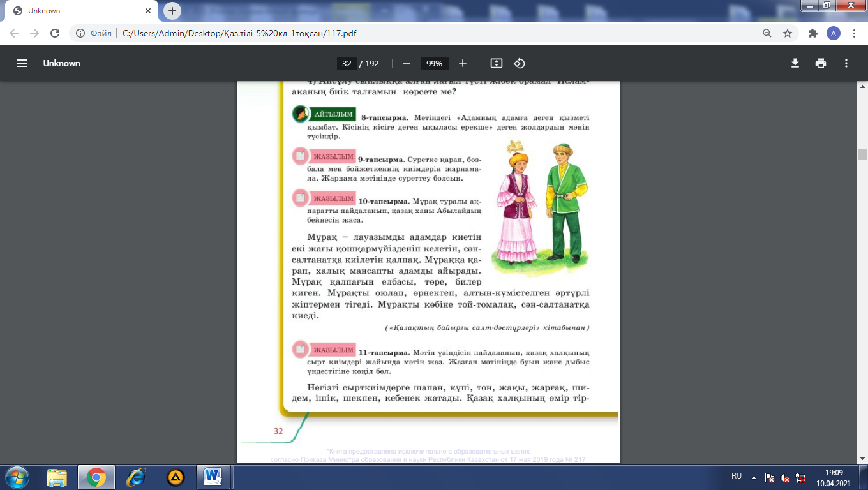This screenshot has height=490, width=868.
Task: Download the PDF file
Action: tap(795, 63)
